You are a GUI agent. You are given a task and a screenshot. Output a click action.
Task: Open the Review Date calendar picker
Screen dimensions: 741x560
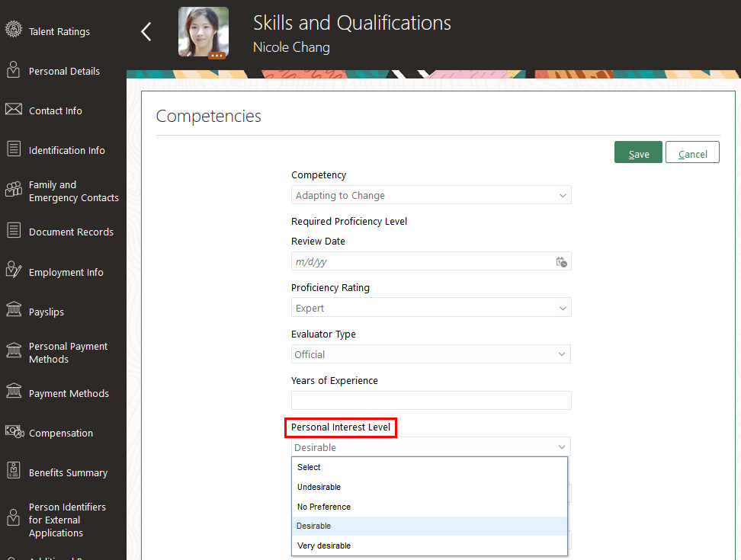(x=561, y=262)
